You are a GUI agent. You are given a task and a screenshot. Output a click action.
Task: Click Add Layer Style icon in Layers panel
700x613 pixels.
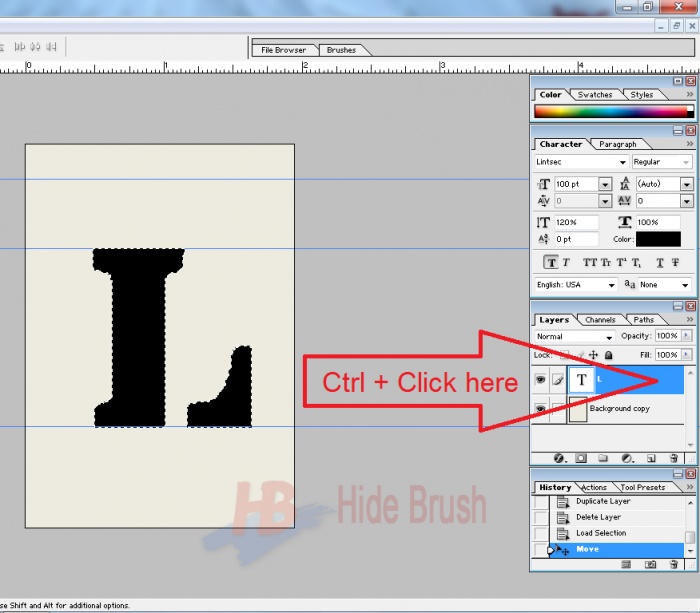(x=558, y=458)
